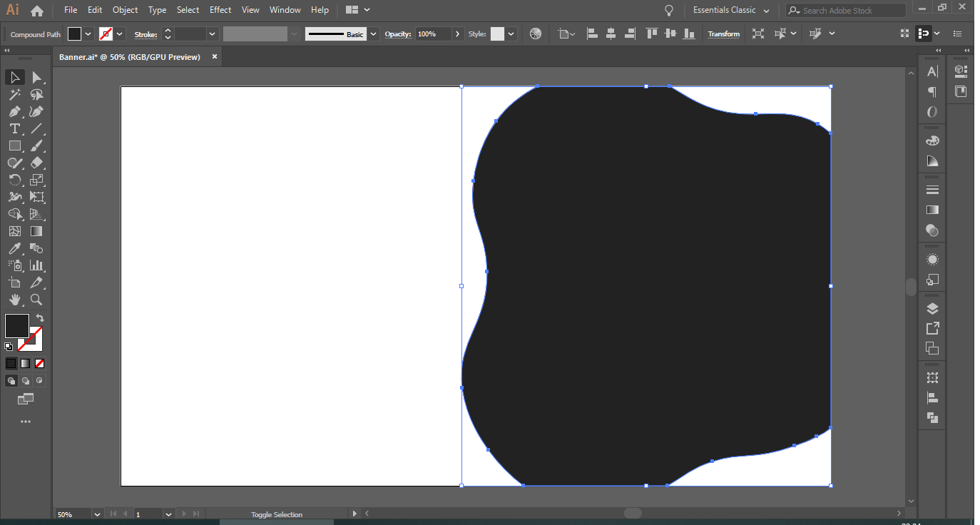Set paint mode to None
Image resolution: width=980 pixels, height=525 pixels.
click(40, 363)
